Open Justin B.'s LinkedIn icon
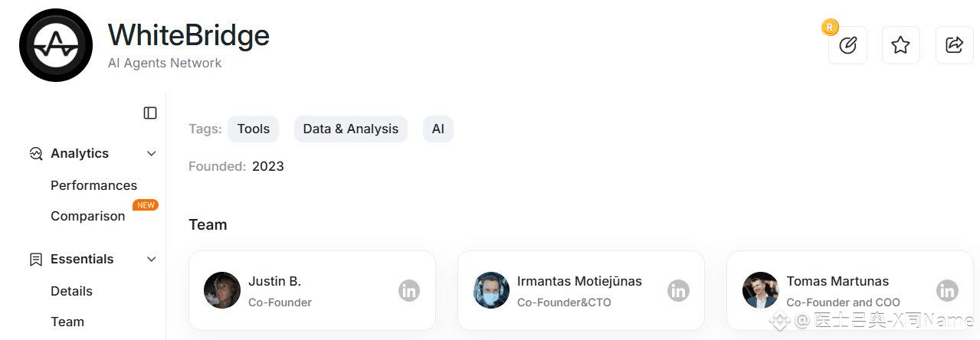 [x=409, y=291]
